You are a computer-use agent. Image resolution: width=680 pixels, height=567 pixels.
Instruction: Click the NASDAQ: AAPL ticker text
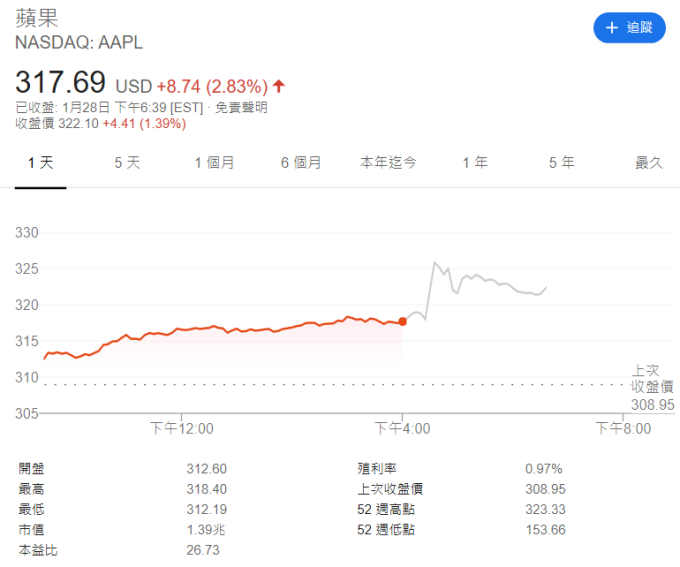click(x=79, y=43)
